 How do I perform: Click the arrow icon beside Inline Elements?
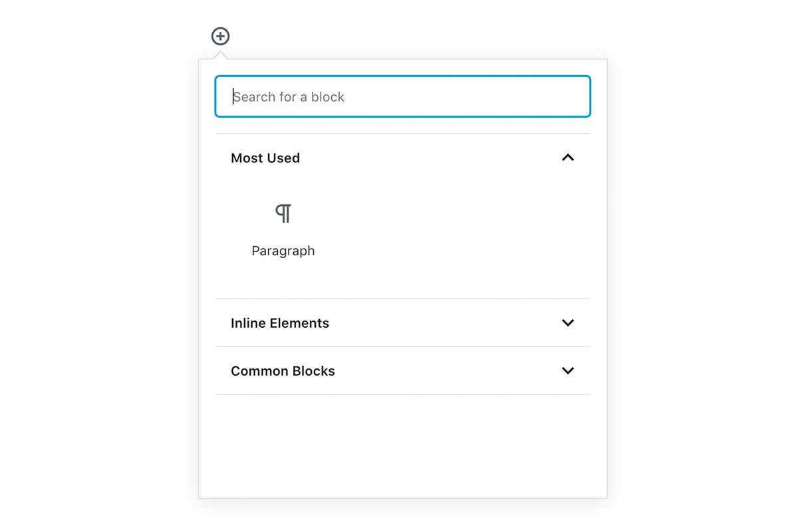coord(568,323)
